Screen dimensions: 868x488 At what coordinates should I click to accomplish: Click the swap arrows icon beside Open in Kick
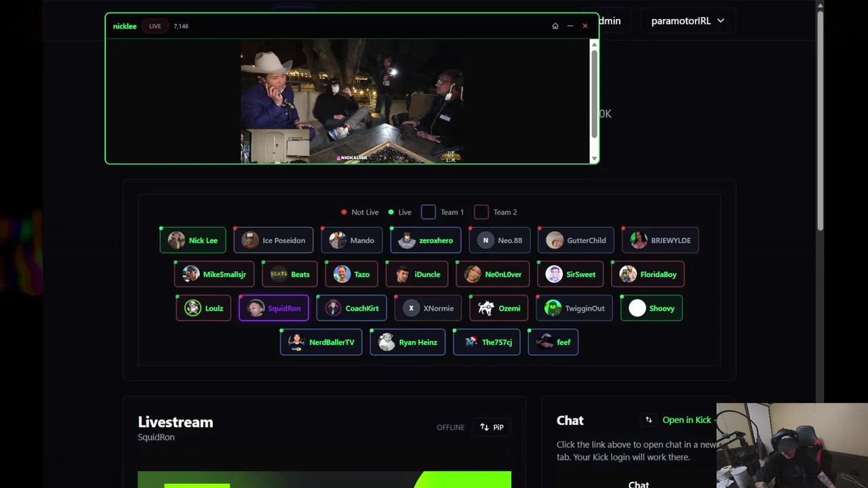pos(648,420)
